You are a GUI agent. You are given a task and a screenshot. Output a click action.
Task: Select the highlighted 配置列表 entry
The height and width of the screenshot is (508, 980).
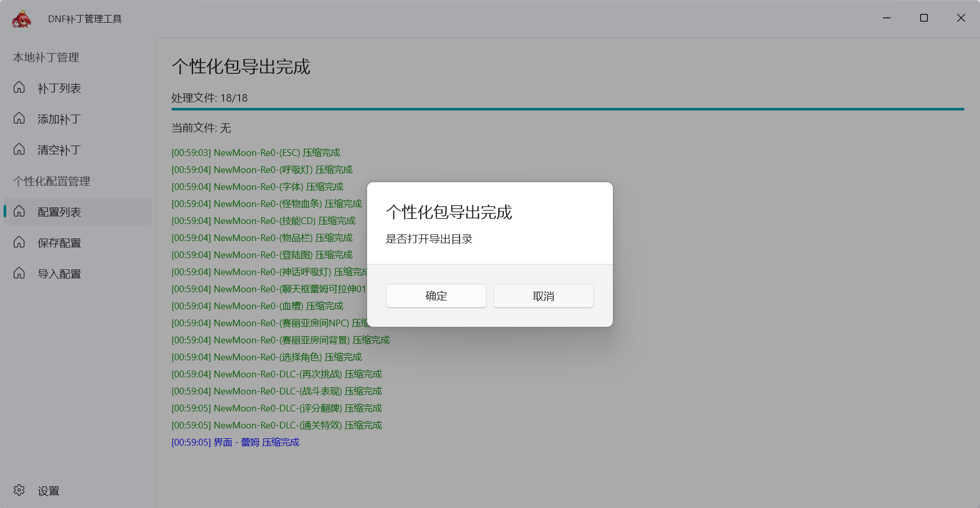pyautogui.click(x=58, y=212)
